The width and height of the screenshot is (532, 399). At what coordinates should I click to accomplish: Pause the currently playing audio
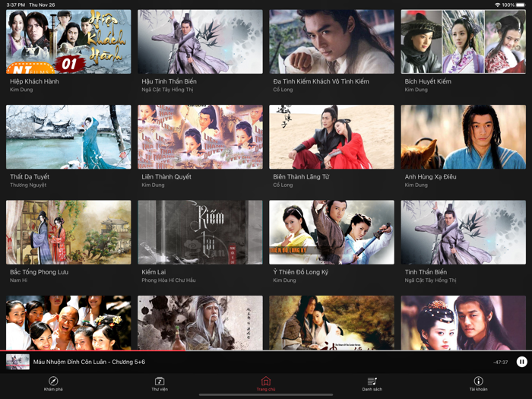tap(522, 362)
